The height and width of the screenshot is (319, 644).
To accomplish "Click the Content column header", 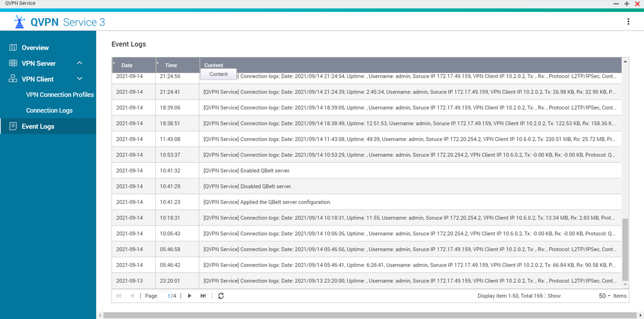I will coord(410,65).
